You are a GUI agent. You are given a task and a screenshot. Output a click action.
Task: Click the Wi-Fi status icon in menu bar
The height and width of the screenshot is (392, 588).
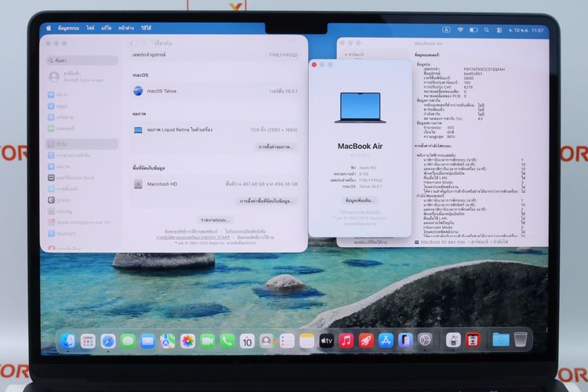click(x=460, y=30)
